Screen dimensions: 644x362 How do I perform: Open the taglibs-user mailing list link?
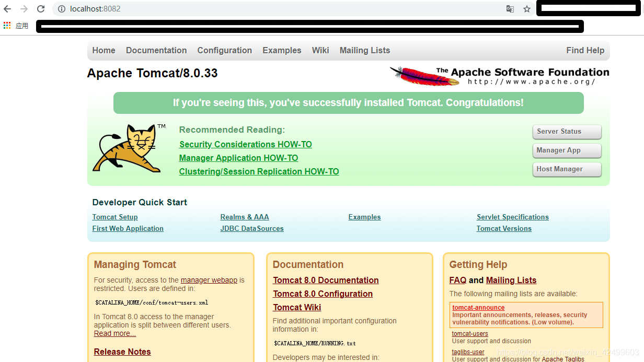click(x=468, y=352)
